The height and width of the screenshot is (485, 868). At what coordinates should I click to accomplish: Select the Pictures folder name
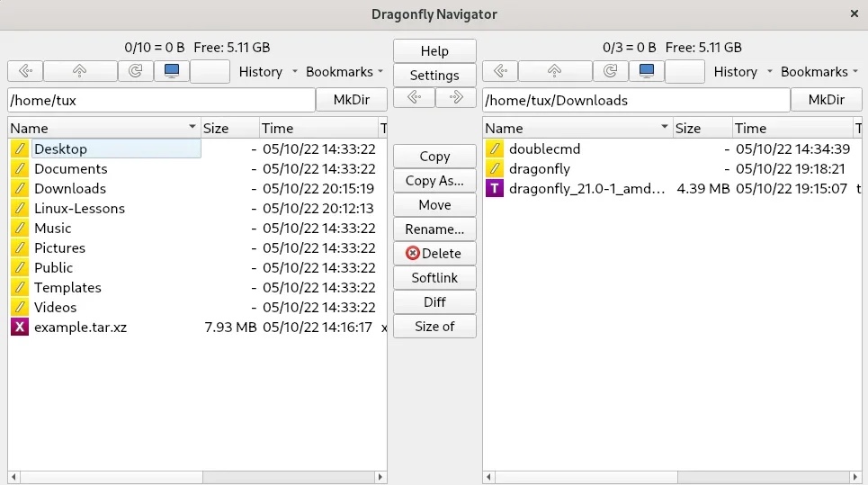[x=59, y=248]
